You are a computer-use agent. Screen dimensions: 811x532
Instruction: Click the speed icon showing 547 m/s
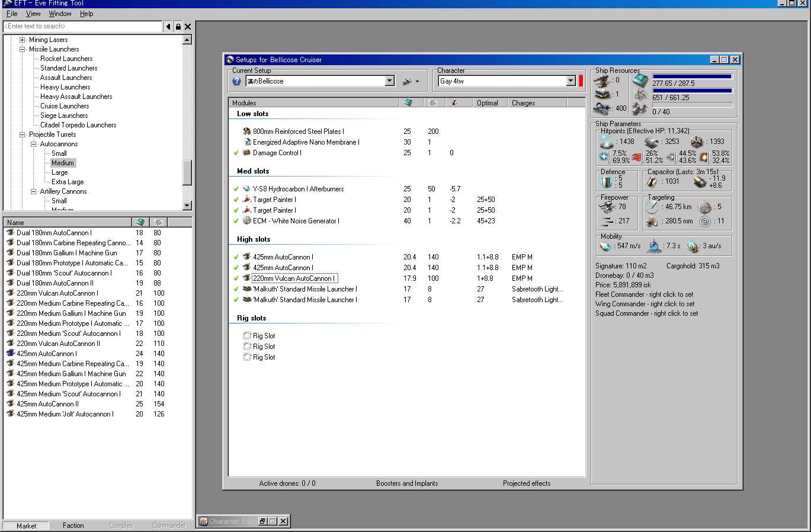coord(605,246)
